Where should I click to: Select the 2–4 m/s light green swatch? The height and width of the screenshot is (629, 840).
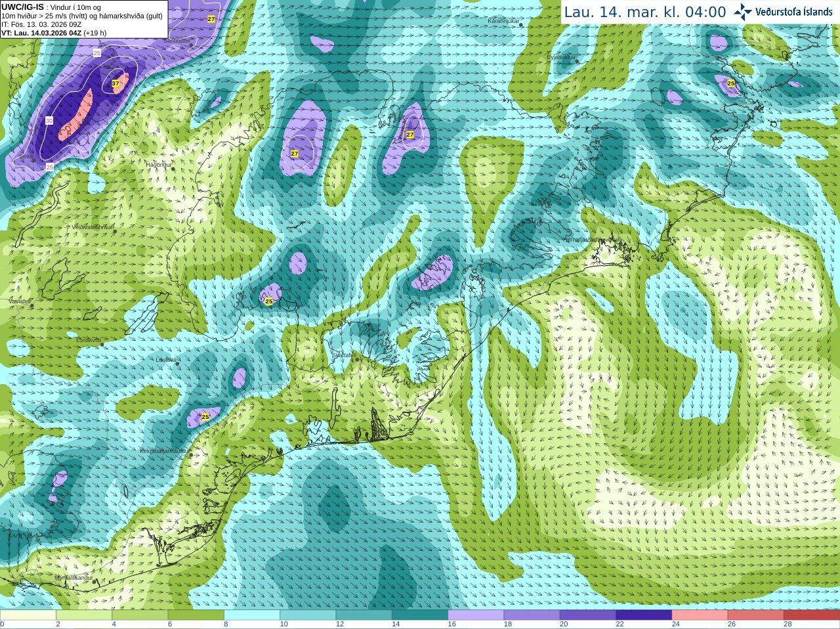click(x=84, y=615)
